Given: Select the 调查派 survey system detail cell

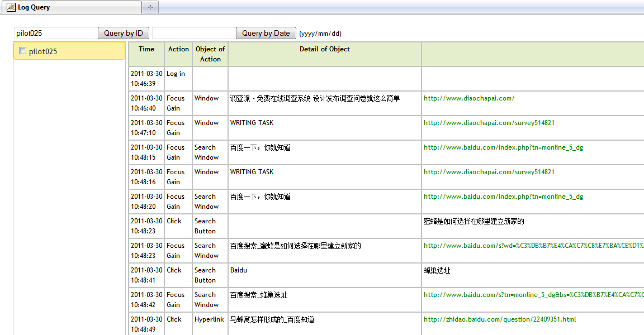Looking at the screenshot, I should [324, 103].
